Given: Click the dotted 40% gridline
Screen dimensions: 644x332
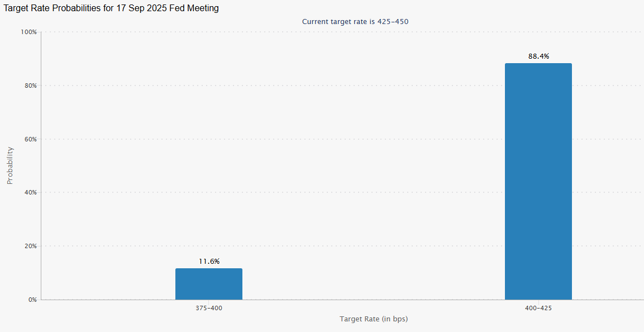Looking at the screenshot, I should click(x=335, y=192).
